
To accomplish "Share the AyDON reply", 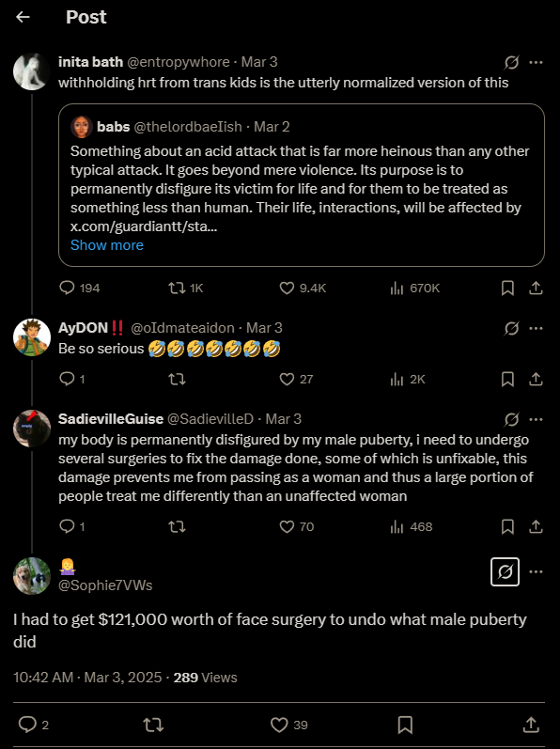I will (x=536, y=380).
